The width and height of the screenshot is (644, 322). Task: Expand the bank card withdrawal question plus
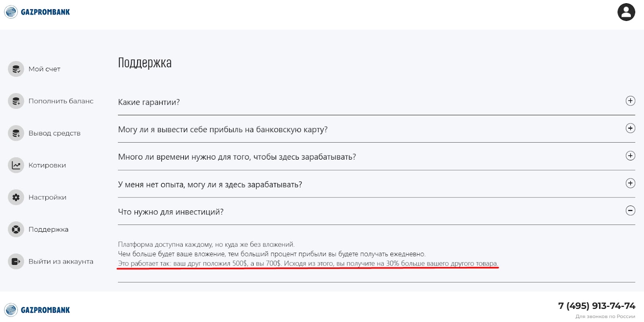pos(630,128)
